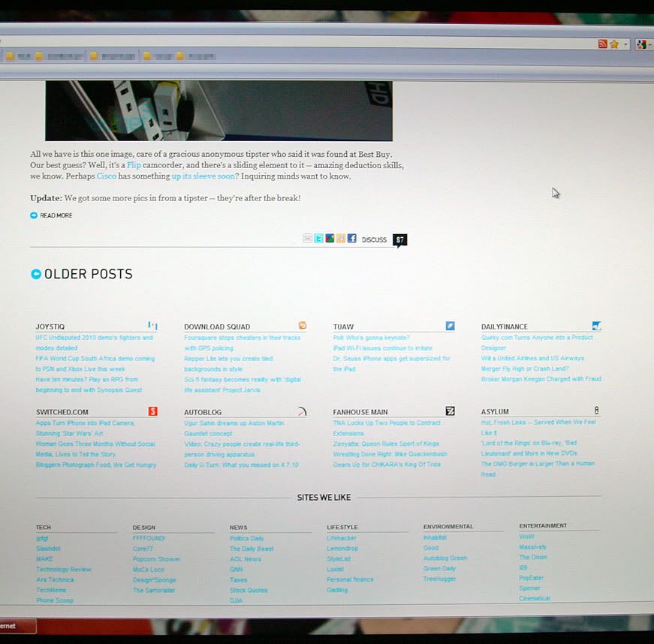Open the SWITCHED.COM section heading
Viewport: 654px width, 644px height.
(x=62, y=412)
